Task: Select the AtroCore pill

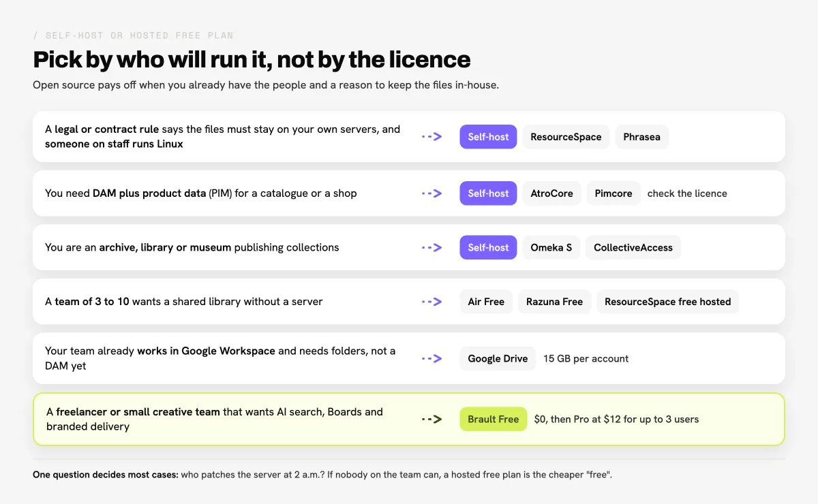Action: click(551, 193)
